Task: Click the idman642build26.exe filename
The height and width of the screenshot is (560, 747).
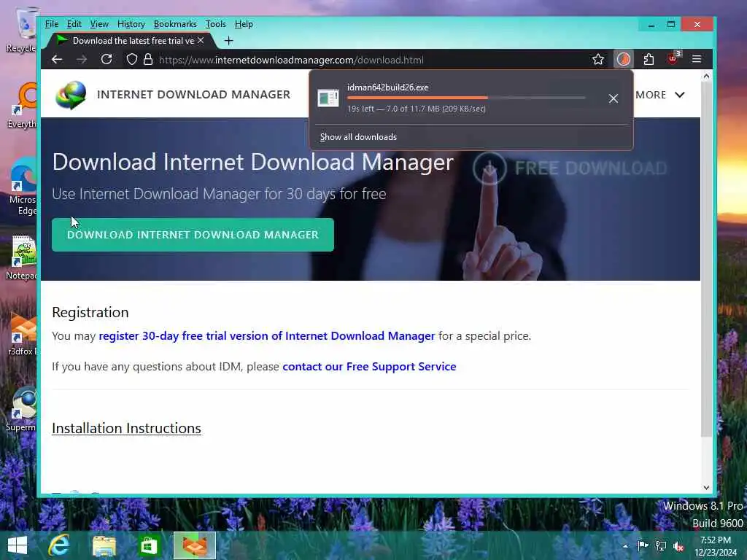Action: click(x=388, y=87)
